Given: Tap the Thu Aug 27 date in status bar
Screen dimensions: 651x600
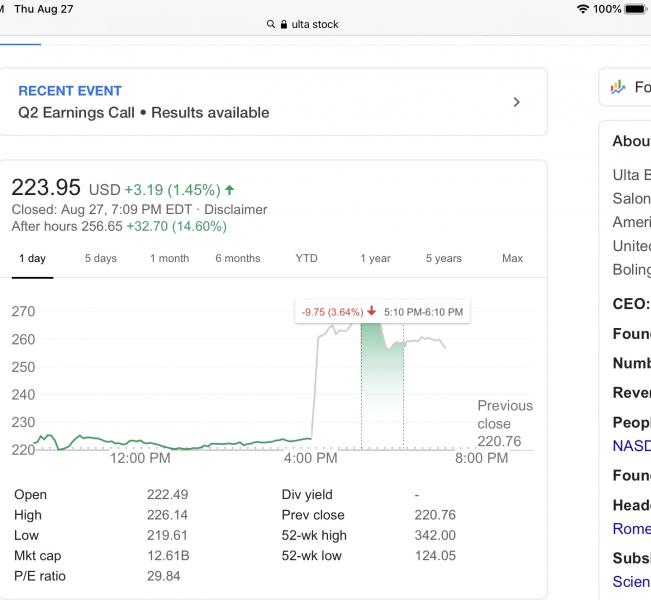Looking at the screenshot, I should tap(44, 9).
